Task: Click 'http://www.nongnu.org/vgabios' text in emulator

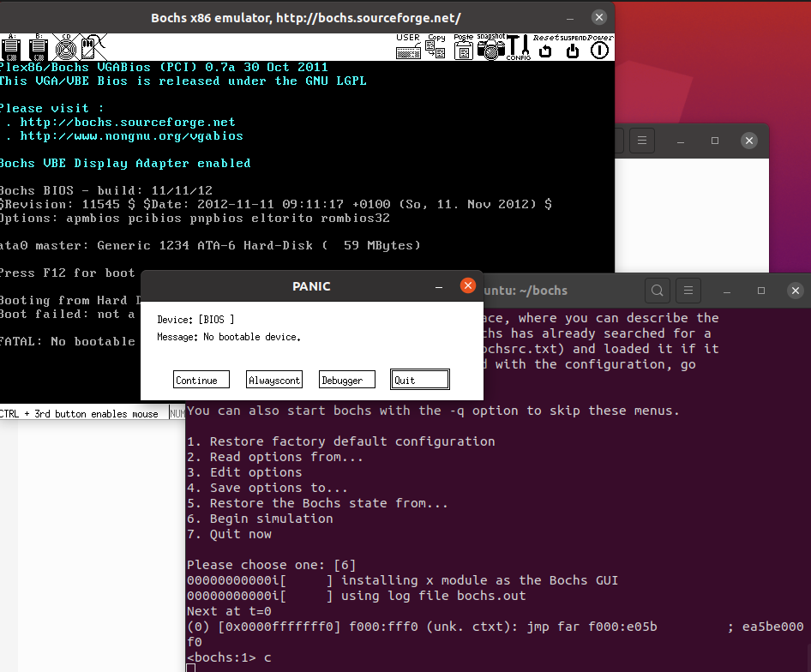Action: point(131,135)
